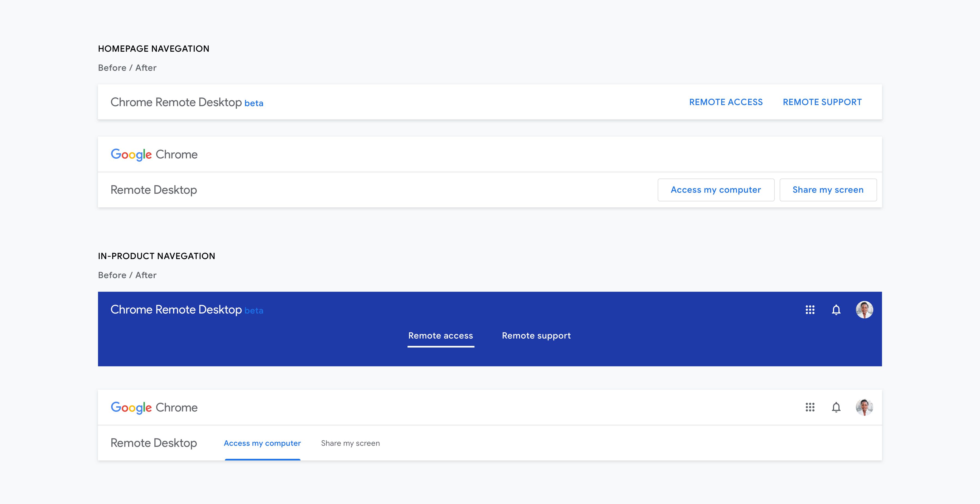Click Chrome Remote Desktop title in blue header
Viewport: 980px width, 504px height.
[176, 310]
